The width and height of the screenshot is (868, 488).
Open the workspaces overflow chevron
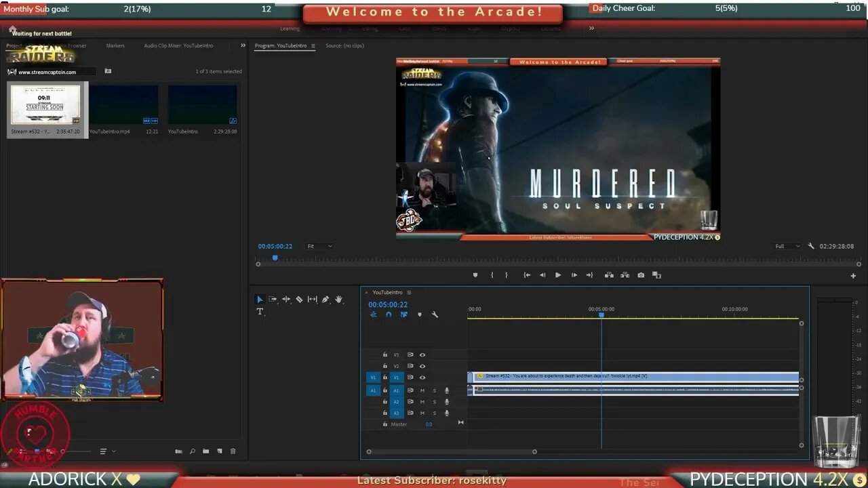[591, 28]
